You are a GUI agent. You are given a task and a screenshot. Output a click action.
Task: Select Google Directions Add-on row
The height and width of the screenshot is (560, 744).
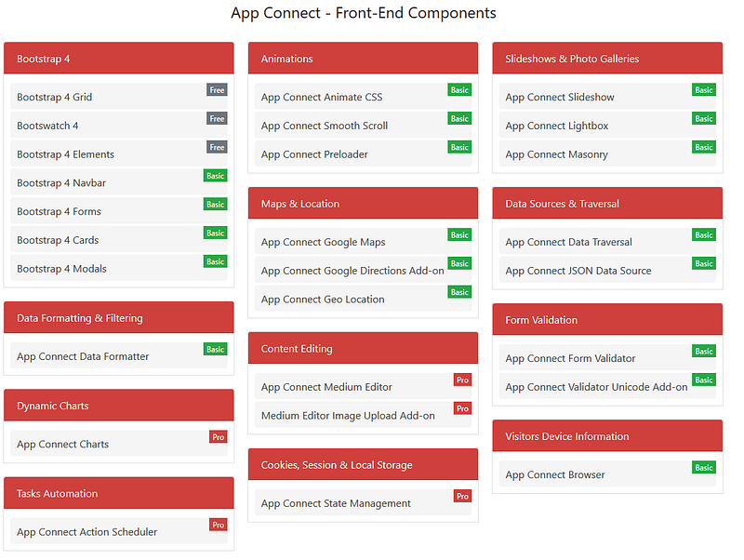pos(363,270)
